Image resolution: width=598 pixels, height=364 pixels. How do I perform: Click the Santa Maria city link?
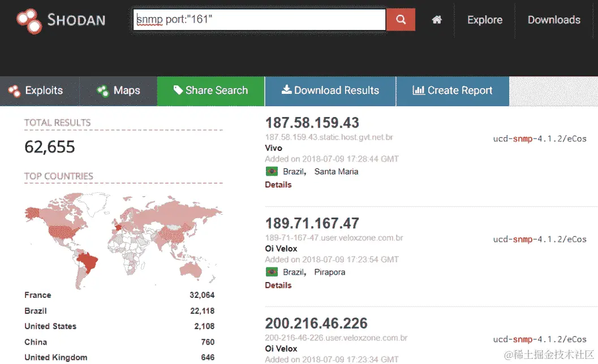[336, 171]
